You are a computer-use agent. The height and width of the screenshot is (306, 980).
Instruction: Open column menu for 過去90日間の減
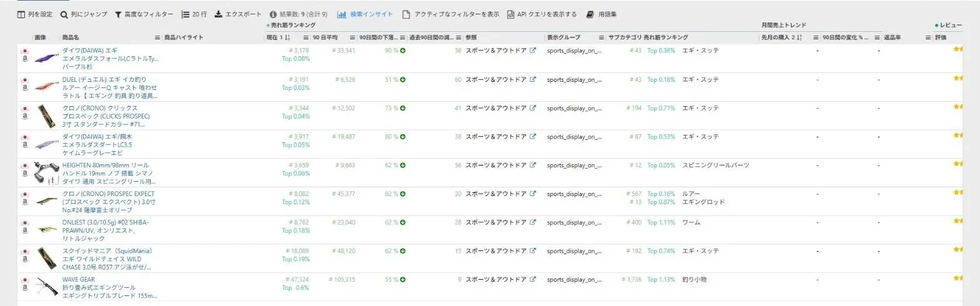459,37
